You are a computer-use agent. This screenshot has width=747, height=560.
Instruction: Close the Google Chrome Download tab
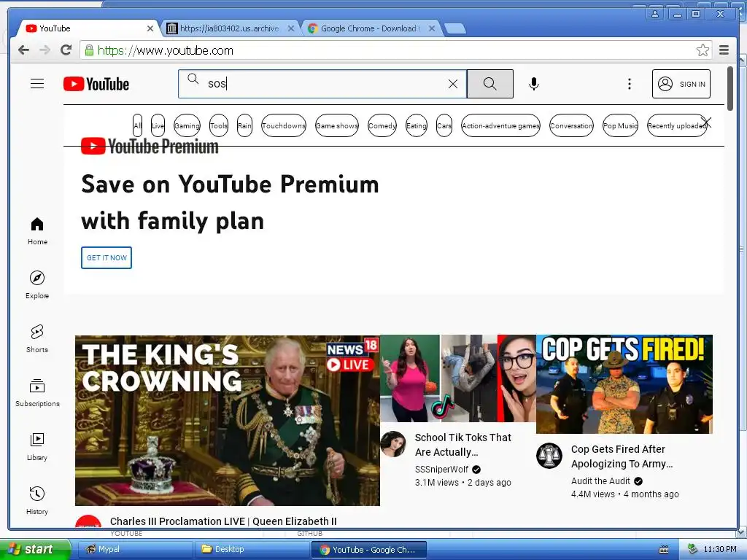coord(432,28)
